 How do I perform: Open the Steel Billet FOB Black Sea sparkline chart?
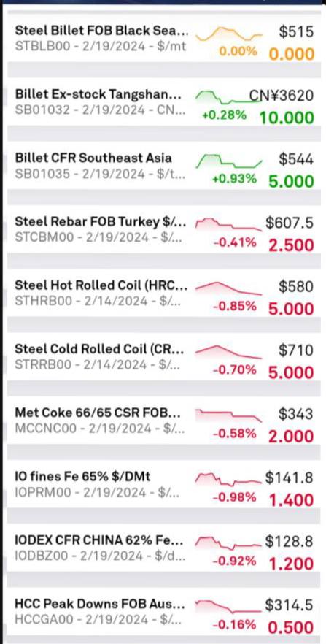(229, 34)
